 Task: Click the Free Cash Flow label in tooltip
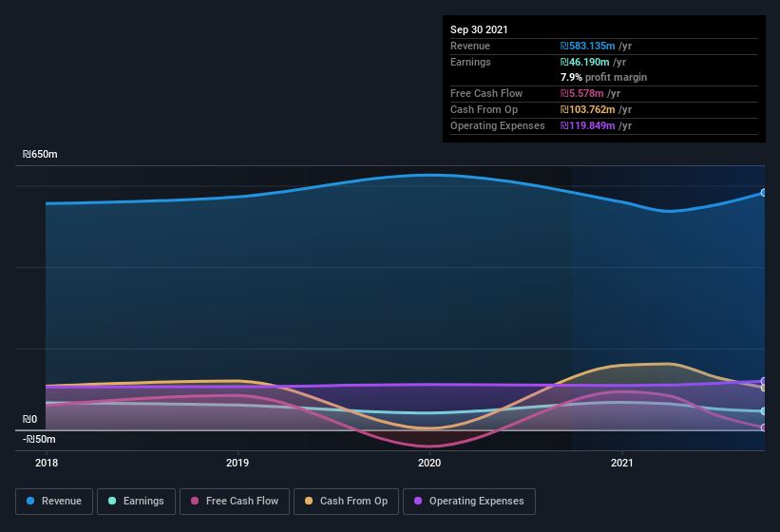tap(486, 93)
